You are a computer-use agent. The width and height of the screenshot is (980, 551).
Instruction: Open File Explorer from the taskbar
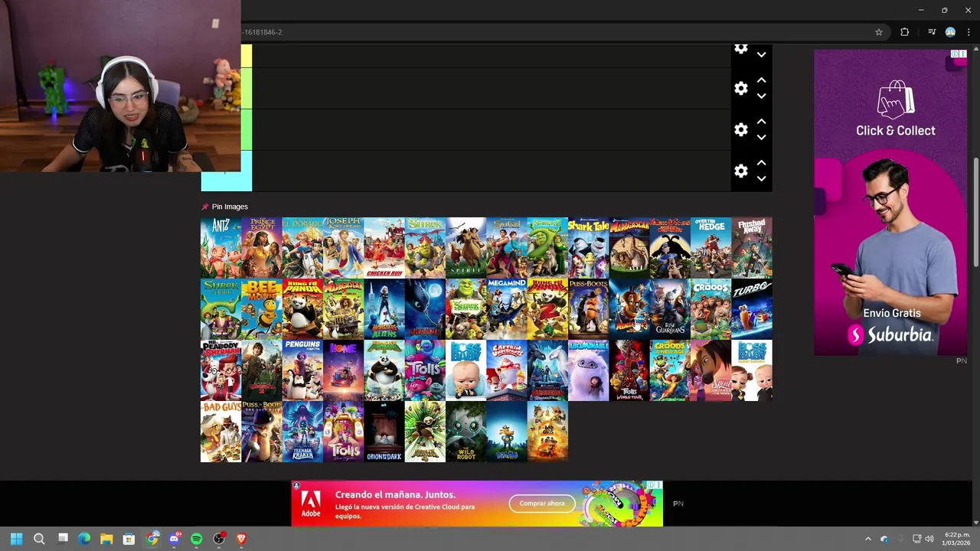[x=106, y=539]
